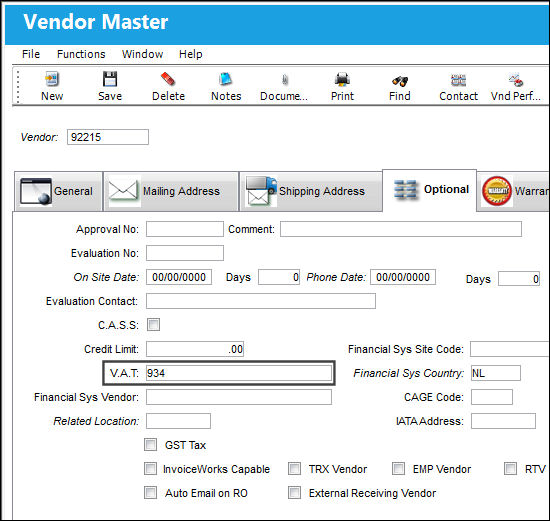
Task: Click the Financial Sys Country field
Action: (496, 373)
